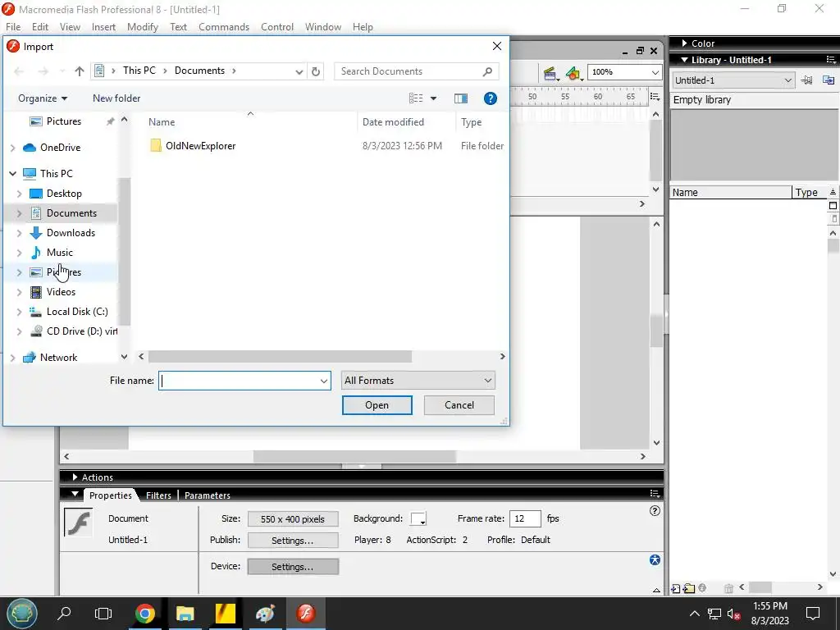Image resolution: width=840 pixels, height=630 pixels.
Task: Collapse the Properties panel header arrow
Action: click(x=75, y=494)
